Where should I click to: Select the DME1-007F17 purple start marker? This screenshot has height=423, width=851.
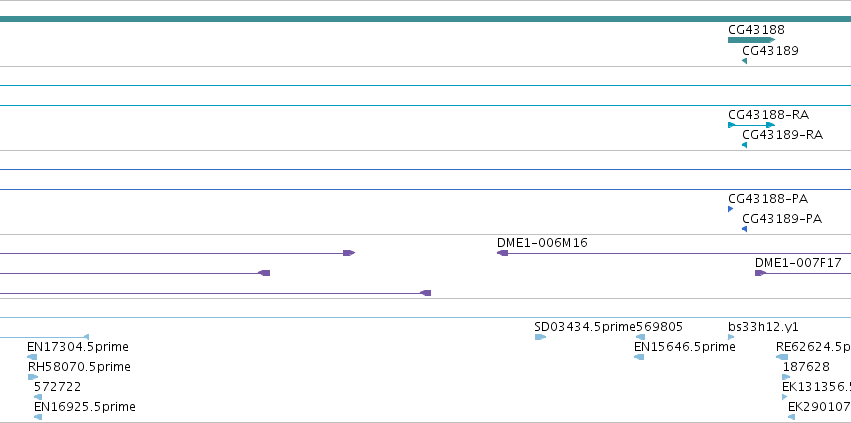pos(760,273)
